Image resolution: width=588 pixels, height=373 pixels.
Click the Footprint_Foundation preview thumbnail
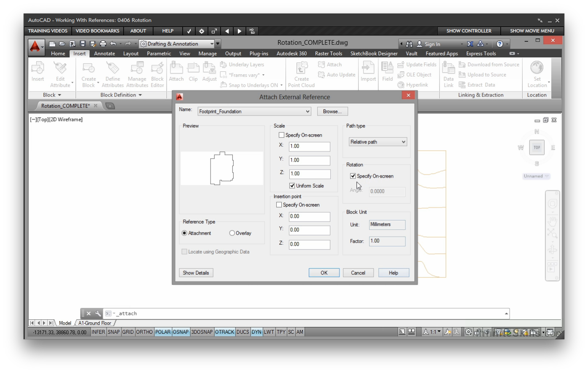coord(222,168)
